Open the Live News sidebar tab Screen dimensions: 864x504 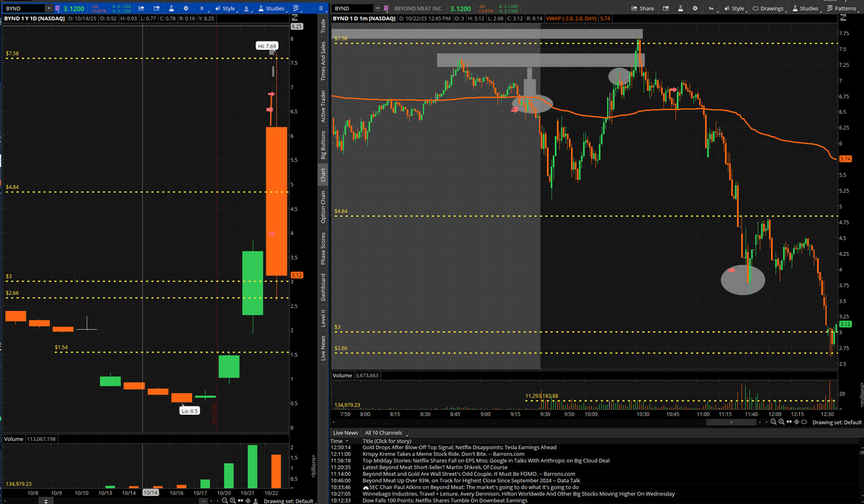(x=323, y=348)
